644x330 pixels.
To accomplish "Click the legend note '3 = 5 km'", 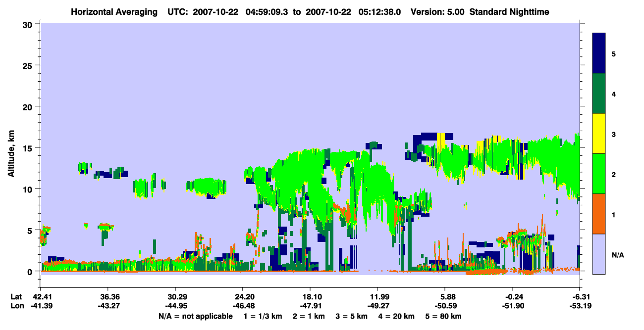I will click(x=352, y=316).
